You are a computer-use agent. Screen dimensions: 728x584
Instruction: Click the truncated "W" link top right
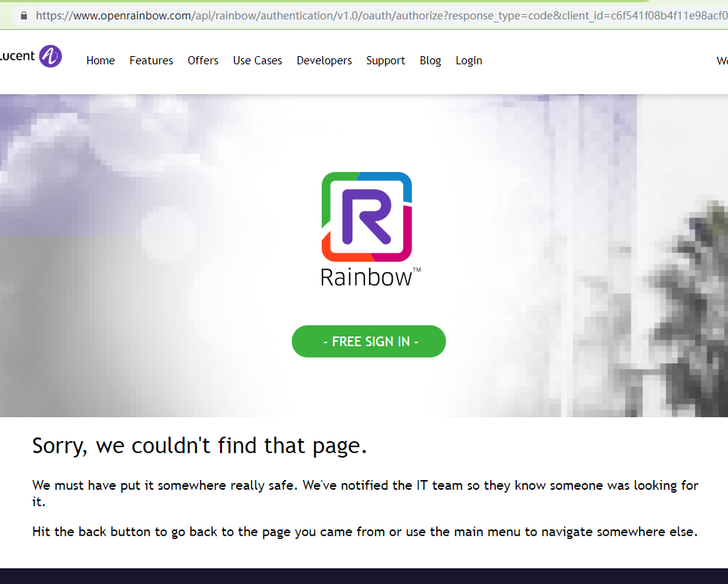[x=721, y=61]
